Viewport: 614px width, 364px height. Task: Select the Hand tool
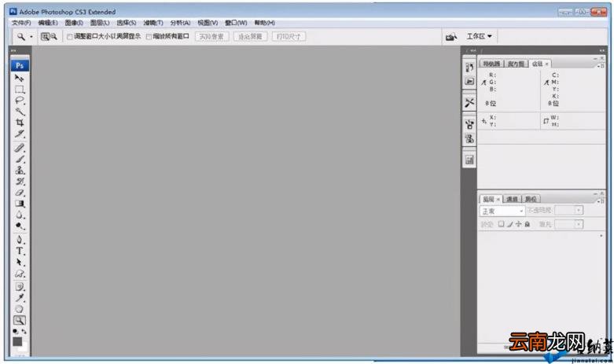(x=19, y=309)
